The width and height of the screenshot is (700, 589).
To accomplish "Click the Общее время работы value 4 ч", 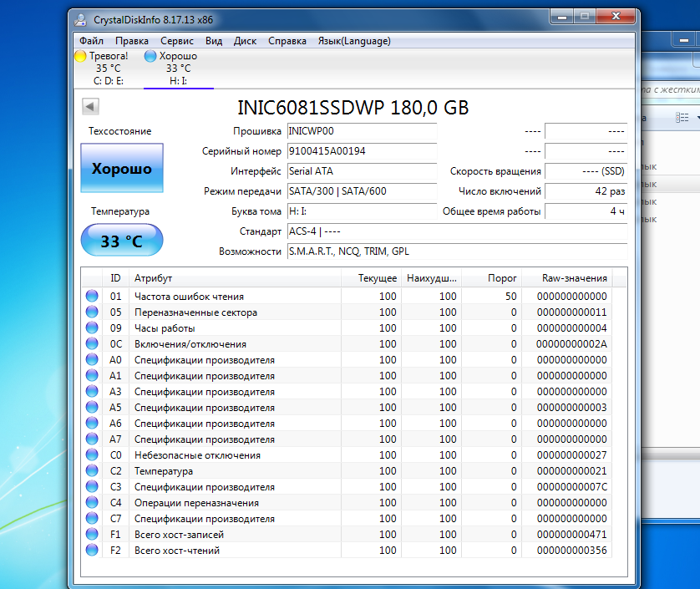I will pos(586,211).
